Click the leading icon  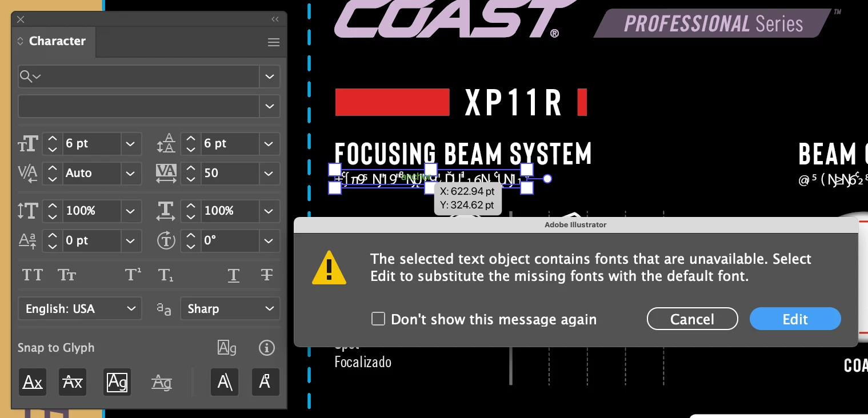click(166, 144)
